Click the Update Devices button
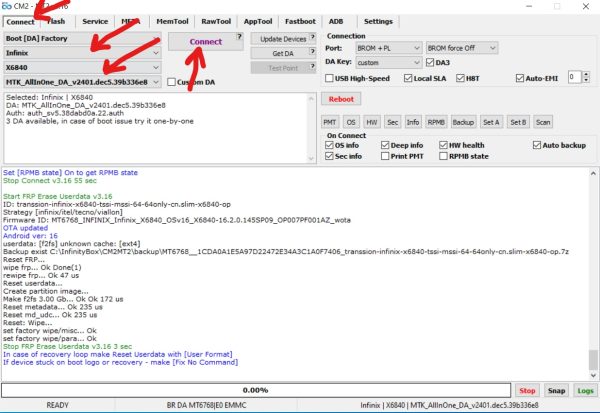The width and height of the screenshot is (600, 413). click(x=283, y=39)
